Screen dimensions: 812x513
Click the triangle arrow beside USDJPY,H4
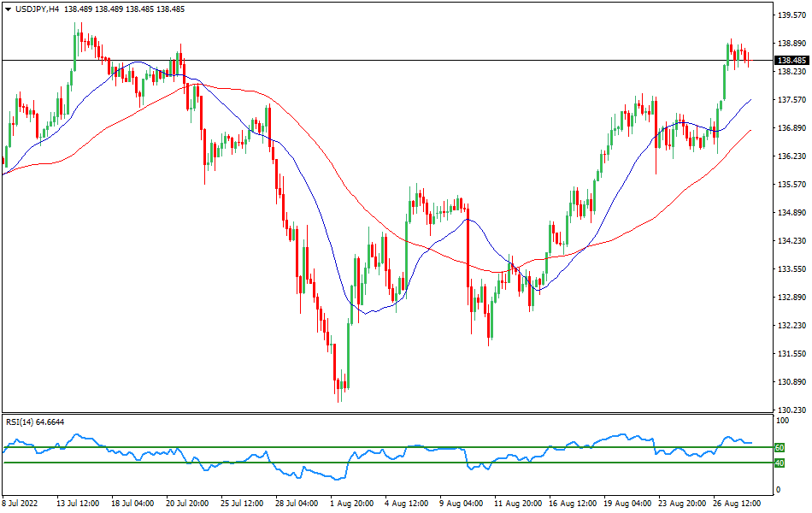click(x=8, y=9)
